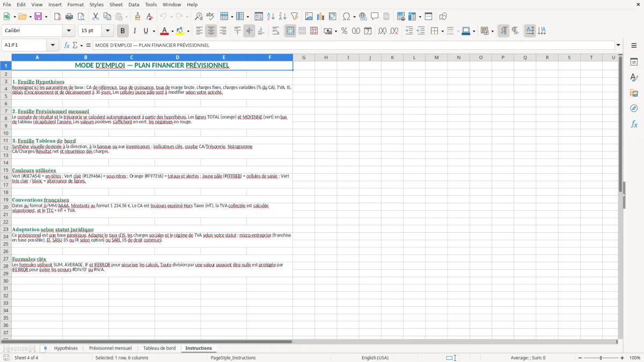Screen dimensions: 644x362
Task: Toggle Center Vertically alignment
Action: coord(249,31)
